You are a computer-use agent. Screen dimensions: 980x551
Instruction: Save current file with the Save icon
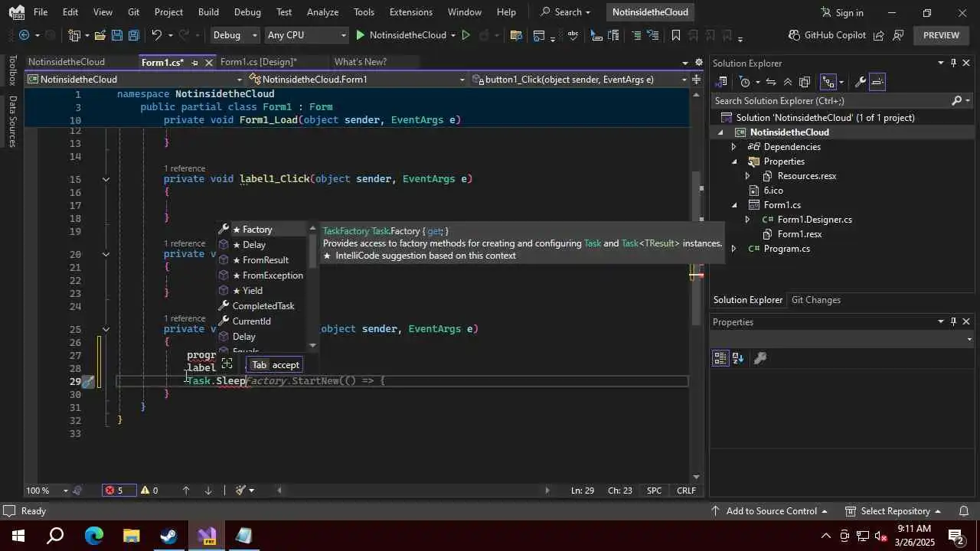tap(116, 35)
